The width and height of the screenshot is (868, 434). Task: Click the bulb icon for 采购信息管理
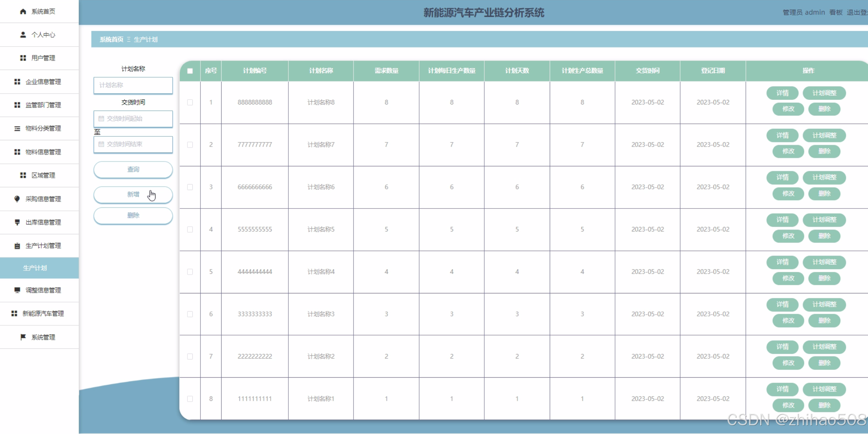[17, 199]
